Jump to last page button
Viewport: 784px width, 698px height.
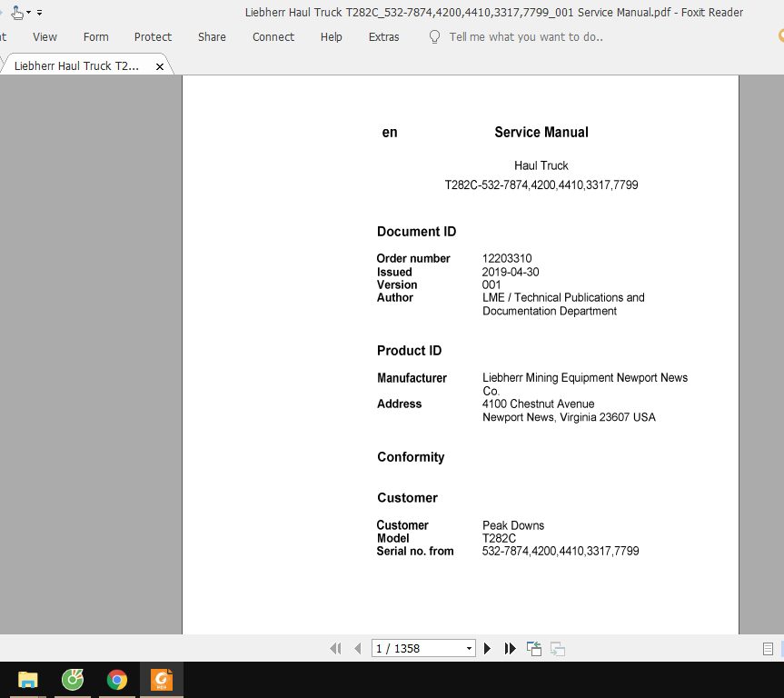(510, 649)
